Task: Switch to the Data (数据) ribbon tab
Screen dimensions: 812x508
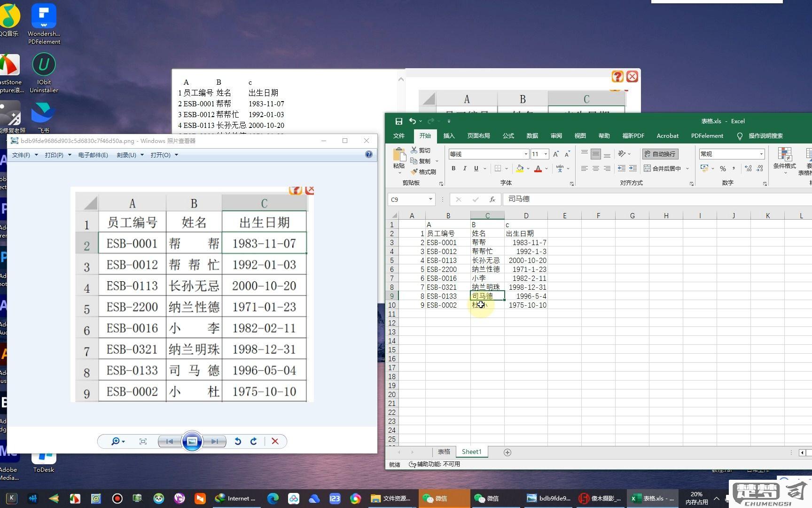Action: (532, 135)
